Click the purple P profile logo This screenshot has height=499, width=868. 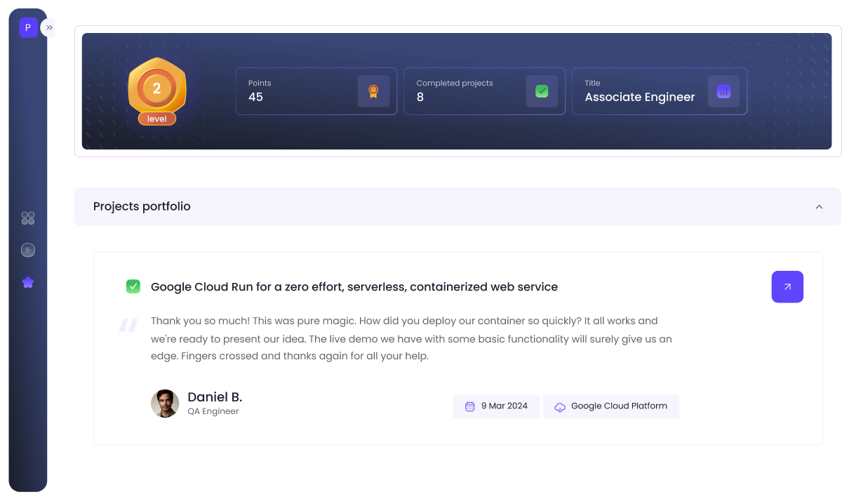click(x=27, y=27)
